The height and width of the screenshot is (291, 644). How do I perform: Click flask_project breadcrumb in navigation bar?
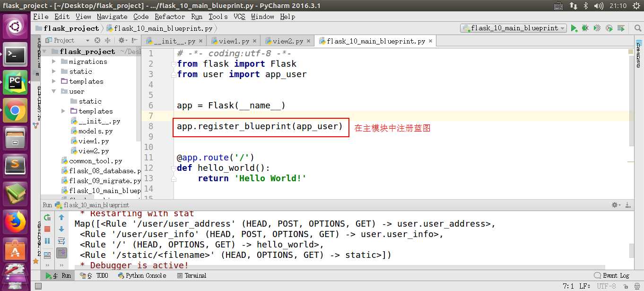tap(67, 28)
